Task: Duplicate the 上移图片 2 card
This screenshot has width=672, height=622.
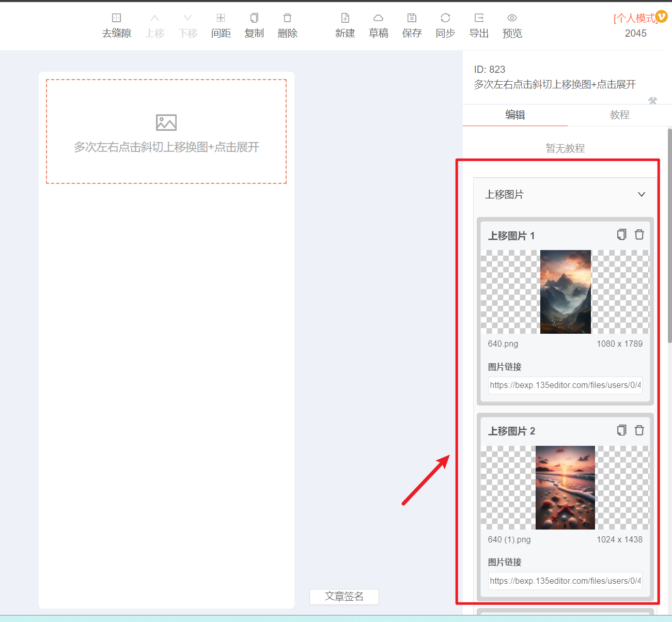Action: pos(621,430)
